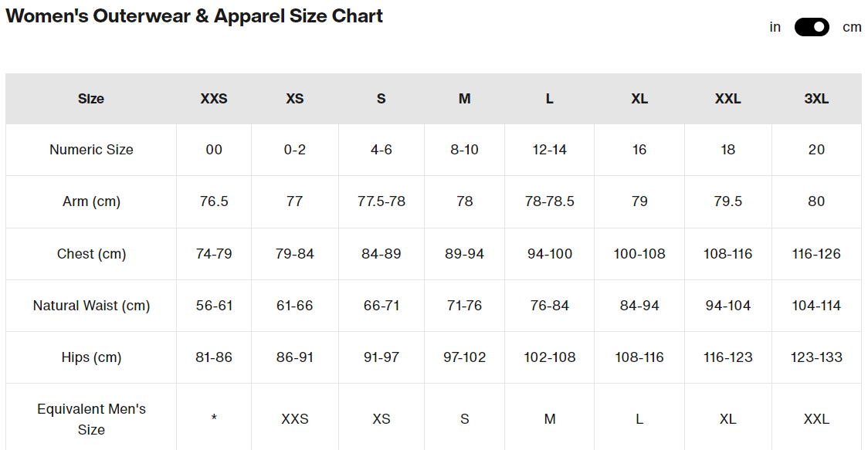
Task: Click the XL size column header
Action: coord(639,99)
